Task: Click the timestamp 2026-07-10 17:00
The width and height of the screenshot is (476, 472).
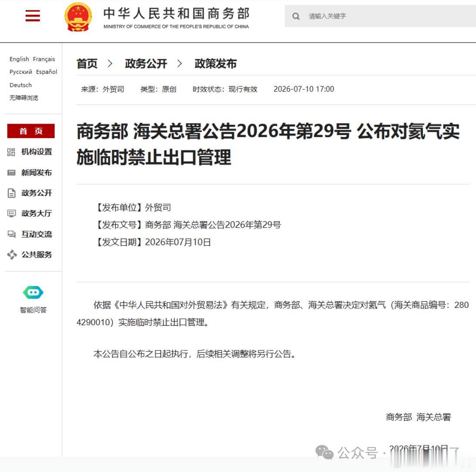Action: (x=304, y=89)
